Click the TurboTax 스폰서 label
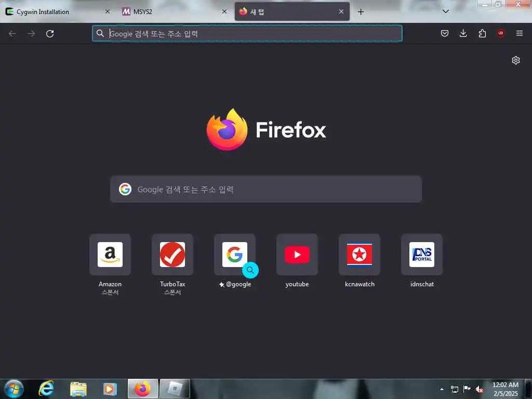The height and width of the screenshot is (399, 532). [x=172, y=292]
